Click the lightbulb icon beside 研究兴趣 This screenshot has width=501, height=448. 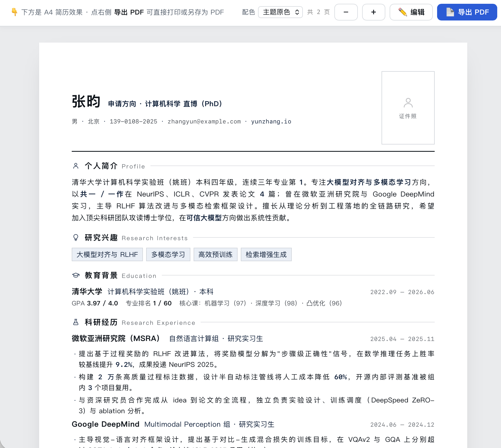click(x=76, y=237)
